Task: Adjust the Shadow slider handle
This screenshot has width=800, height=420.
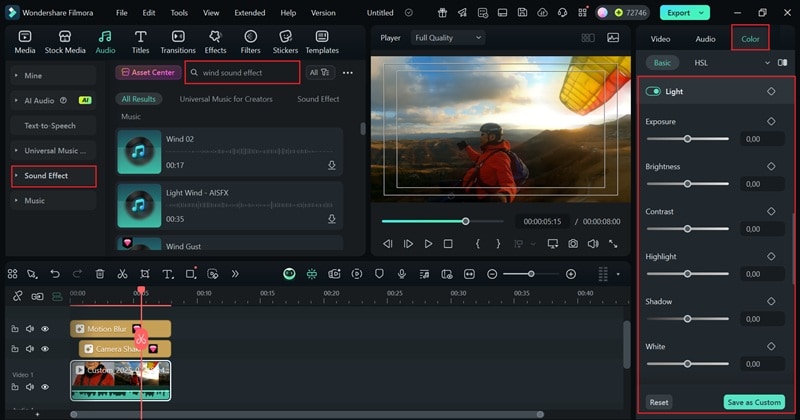Action: [687, 318]
